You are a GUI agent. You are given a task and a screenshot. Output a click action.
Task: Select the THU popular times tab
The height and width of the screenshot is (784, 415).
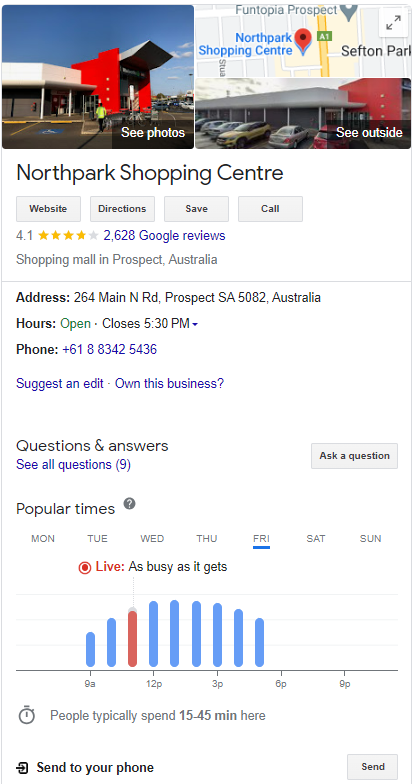[206, 538]
